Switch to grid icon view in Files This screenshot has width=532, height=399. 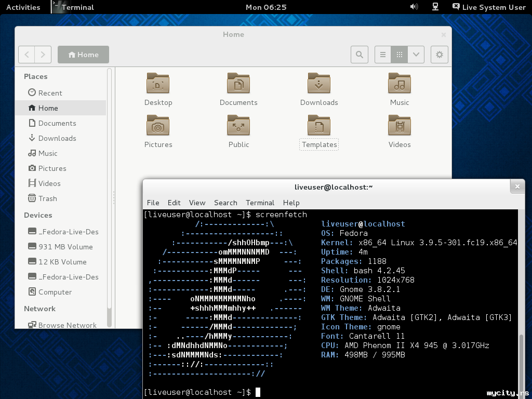(x=399, y=55)
